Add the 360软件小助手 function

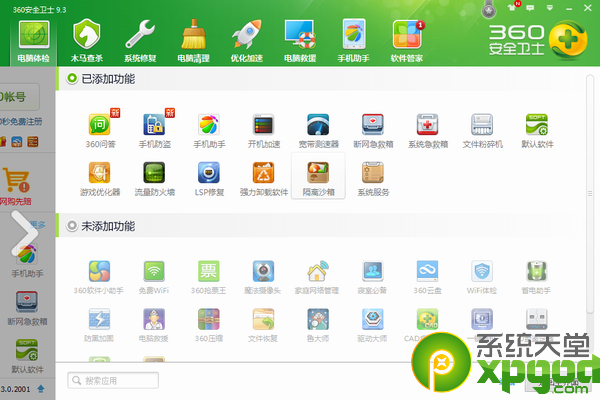[99, 277]
